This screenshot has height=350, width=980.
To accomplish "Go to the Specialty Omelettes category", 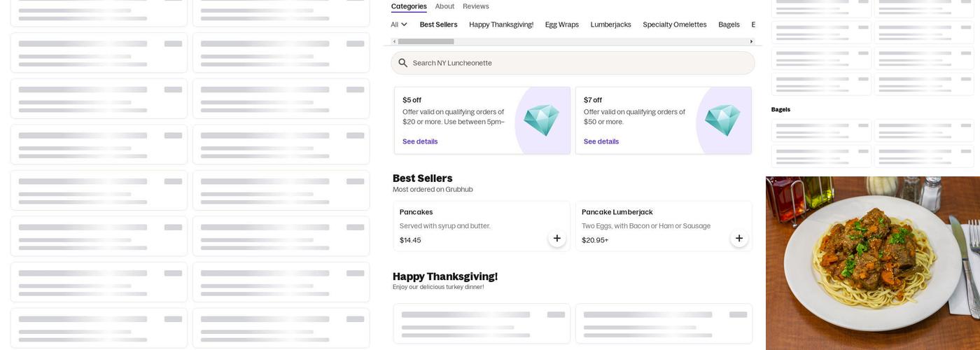I will (x=674, y=24).
